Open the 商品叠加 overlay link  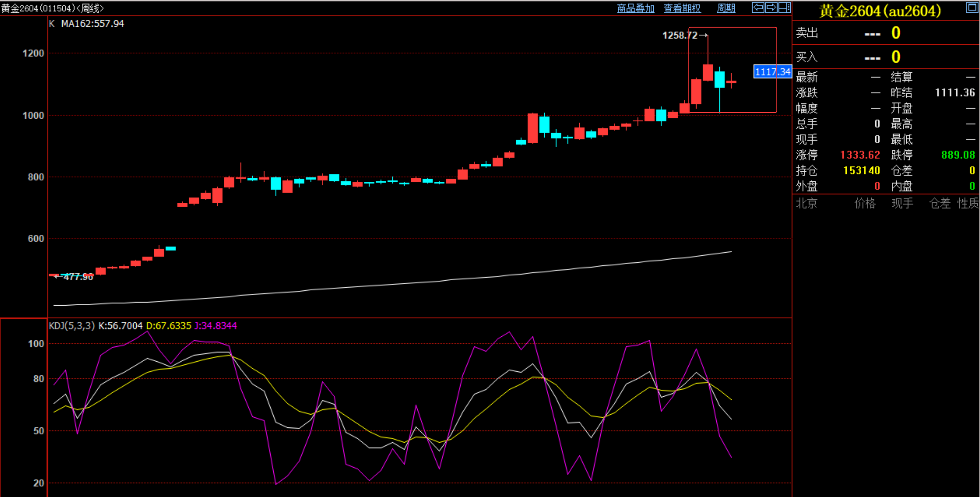[635, 8]
